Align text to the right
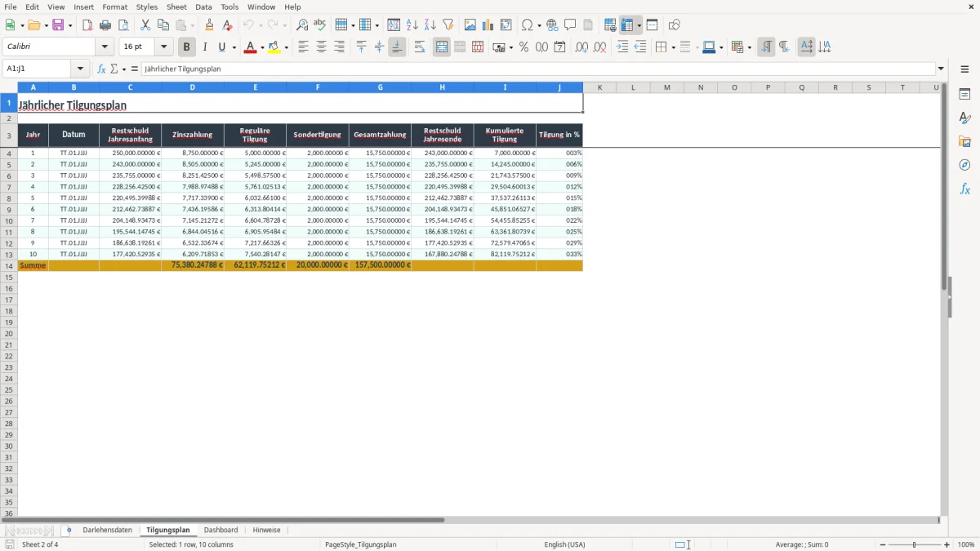Image resolution: width=980 pixels, height=551 pixels. click(339, 47)
